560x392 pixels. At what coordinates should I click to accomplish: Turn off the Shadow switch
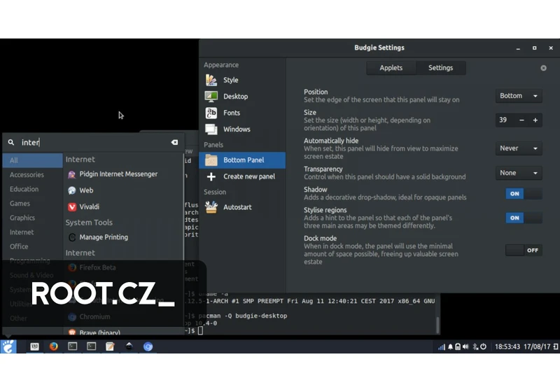(524, 193)
